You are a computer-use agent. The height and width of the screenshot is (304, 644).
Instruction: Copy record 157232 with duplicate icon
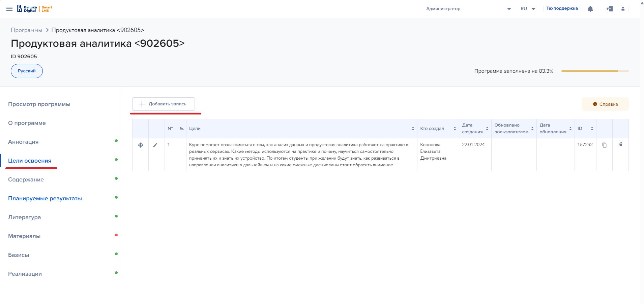pos(604,145)
